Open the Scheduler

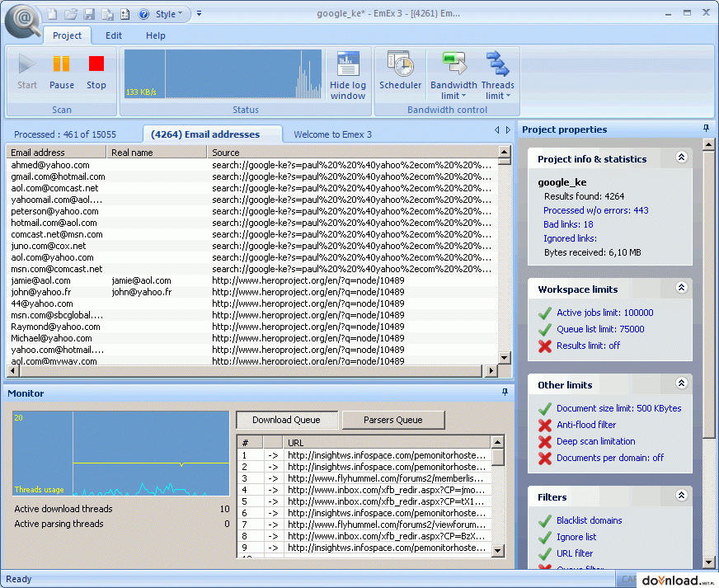point(400,71)
